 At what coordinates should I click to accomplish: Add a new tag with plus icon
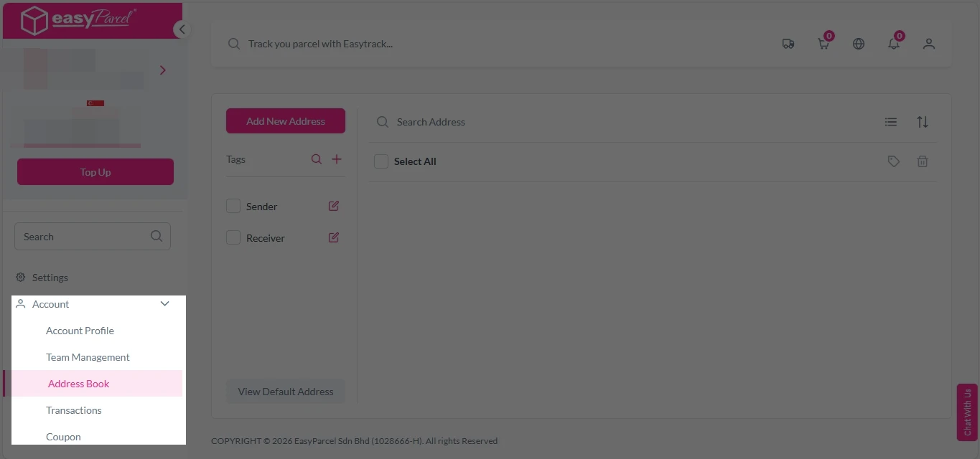[x=335, y=158]
